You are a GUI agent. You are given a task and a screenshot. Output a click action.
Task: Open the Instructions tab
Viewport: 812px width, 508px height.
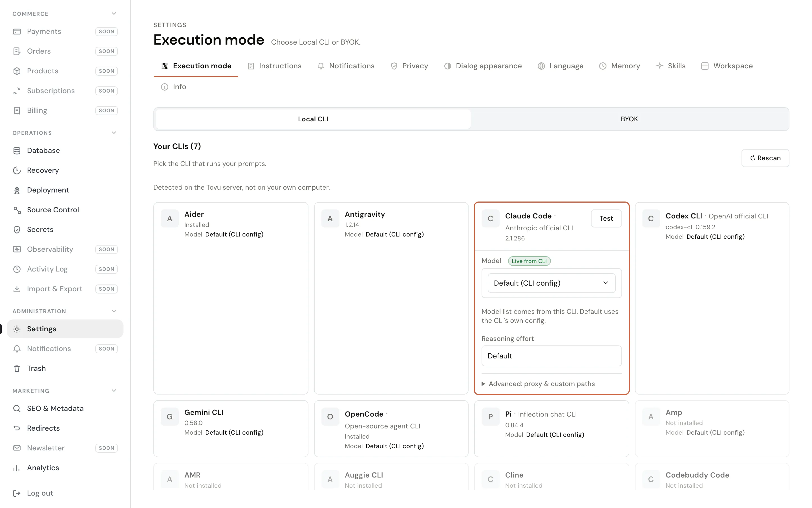(274, 66)
